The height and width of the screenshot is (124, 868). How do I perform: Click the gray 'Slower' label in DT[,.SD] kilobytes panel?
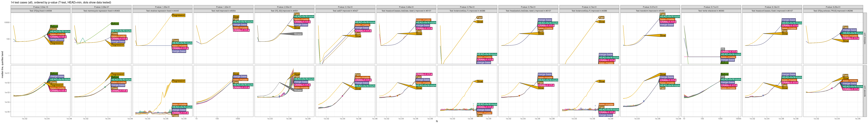point(298,34)
